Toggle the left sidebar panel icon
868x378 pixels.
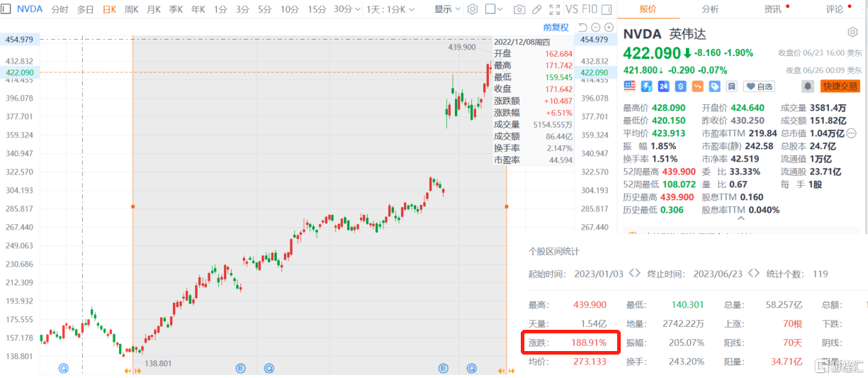click(x=6, y=9)
